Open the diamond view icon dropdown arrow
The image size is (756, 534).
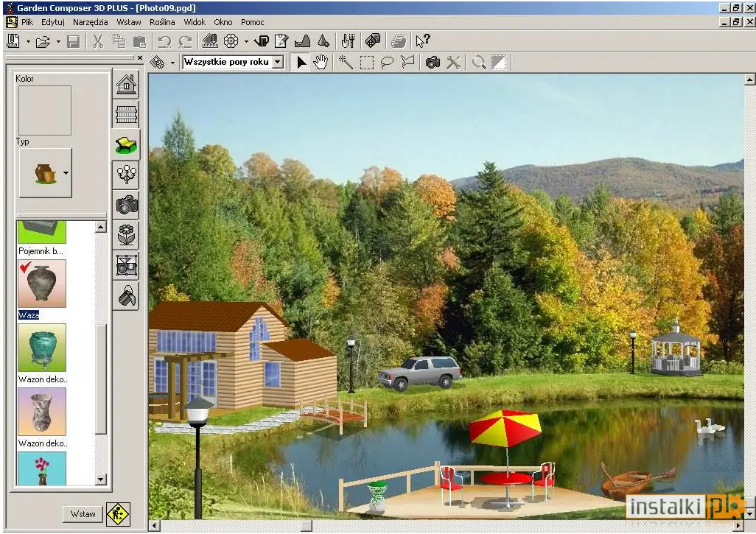(x=172, y=63)
